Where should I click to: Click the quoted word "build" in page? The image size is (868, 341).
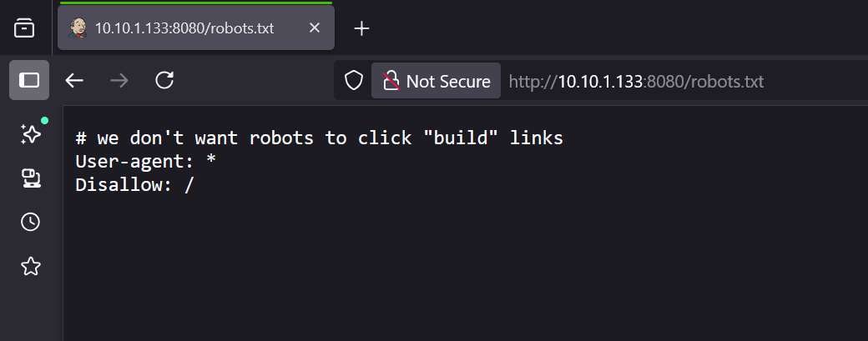tap(454, 138)
